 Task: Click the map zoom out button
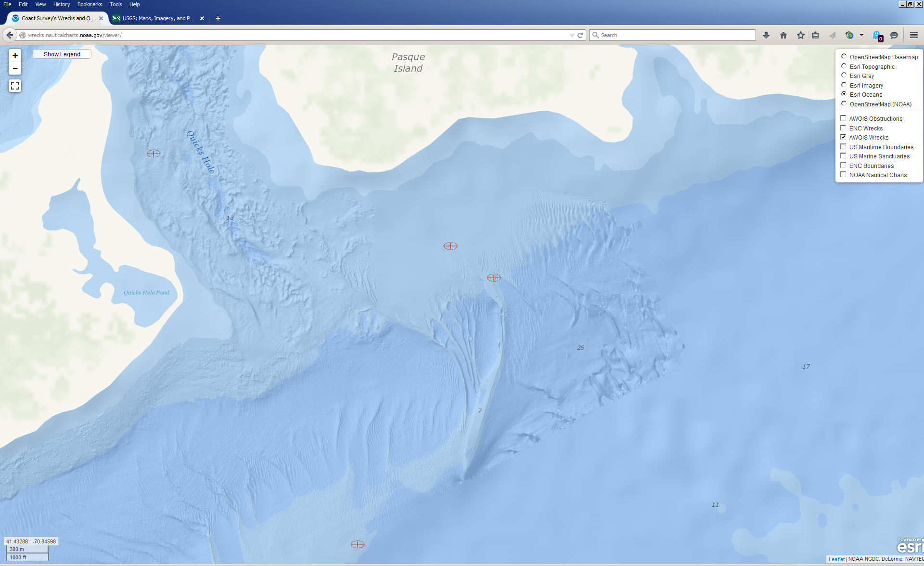point(15,68)
